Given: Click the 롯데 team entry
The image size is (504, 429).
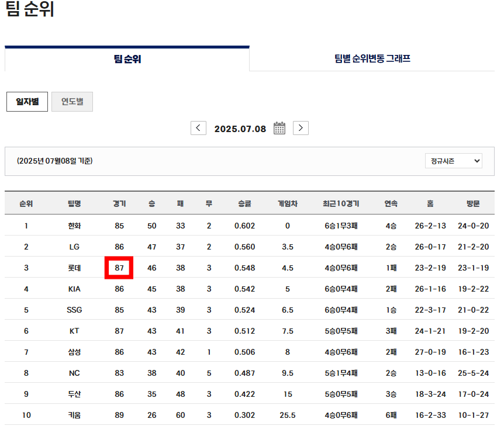Looking at the screenshot, I should (x=74, y=268).
